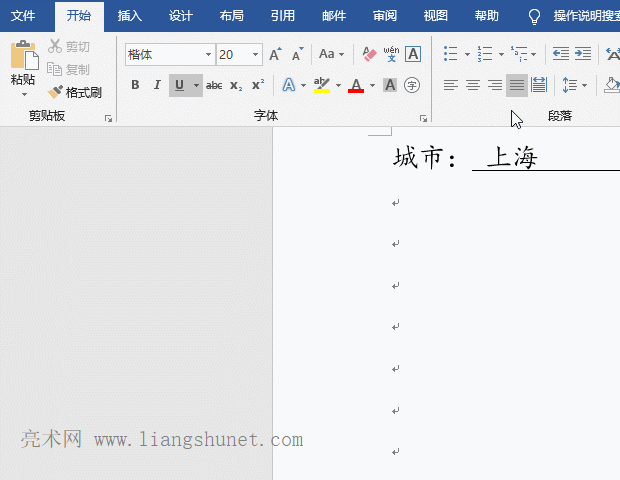Apply Numbering list icon
Image resolution: width=620 pixels, height=480 pixels.
[x=484, y=54]
